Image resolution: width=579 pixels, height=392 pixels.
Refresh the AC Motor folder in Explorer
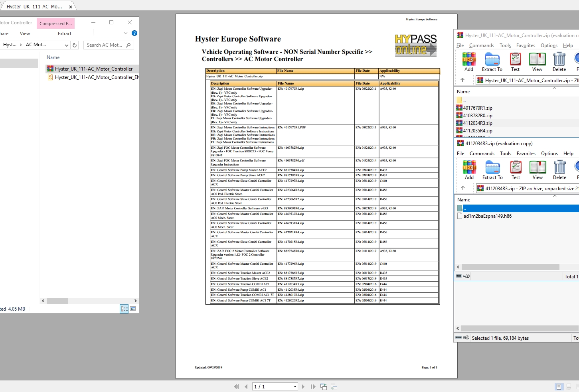(75, 45)
